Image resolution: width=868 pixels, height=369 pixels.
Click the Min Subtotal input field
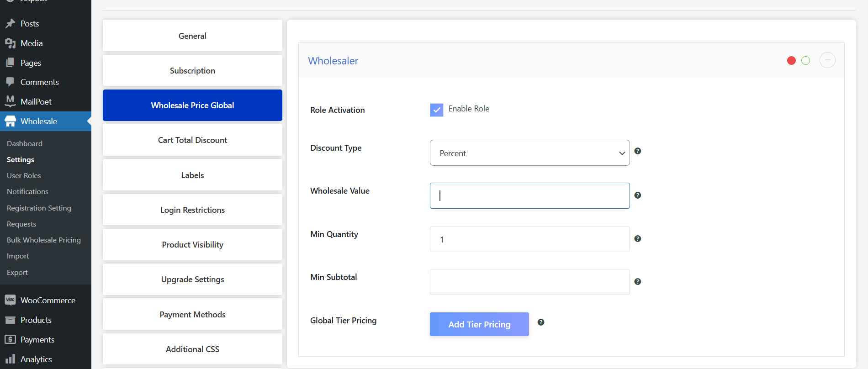click(x=530, y=282)
